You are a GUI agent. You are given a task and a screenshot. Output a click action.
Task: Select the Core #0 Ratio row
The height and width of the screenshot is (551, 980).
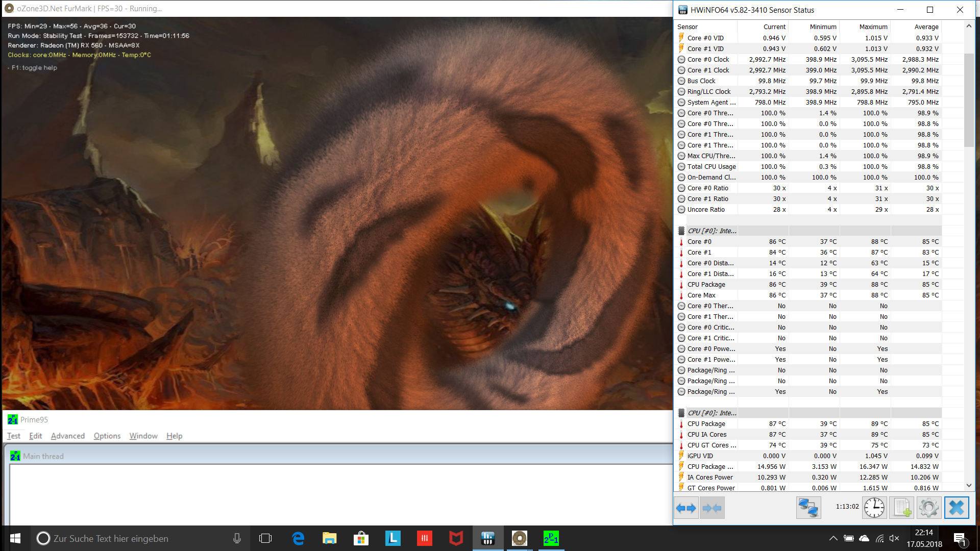pyautogui.click(x=809, y=188)
